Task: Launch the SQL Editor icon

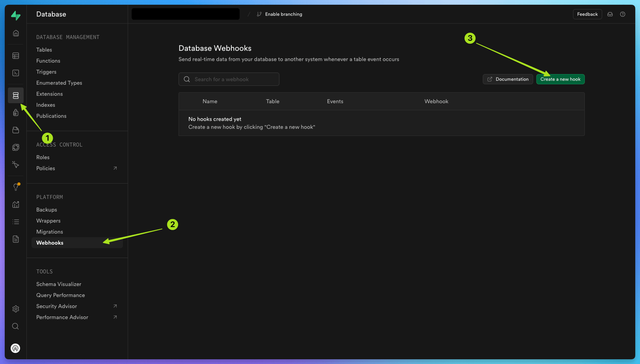Action: pyautogui.click(x=16, y=73)
